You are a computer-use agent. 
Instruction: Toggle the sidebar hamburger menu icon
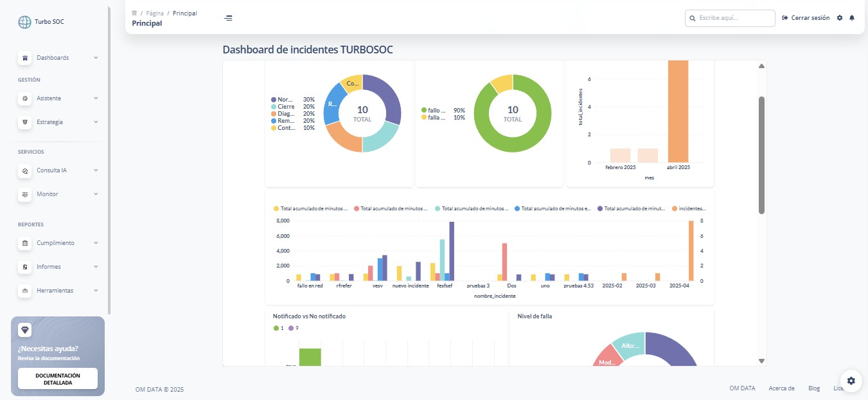pyautogui.click(x=228, y=18)
